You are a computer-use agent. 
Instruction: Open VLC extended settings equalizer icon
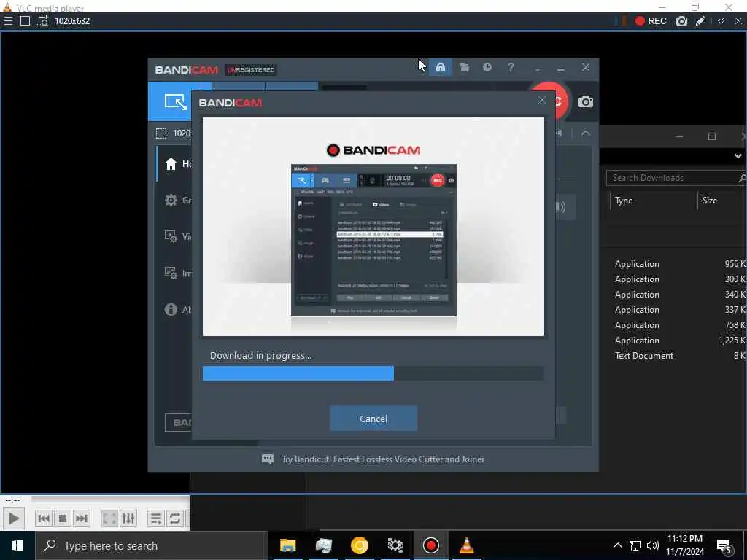tap(128, 518)
